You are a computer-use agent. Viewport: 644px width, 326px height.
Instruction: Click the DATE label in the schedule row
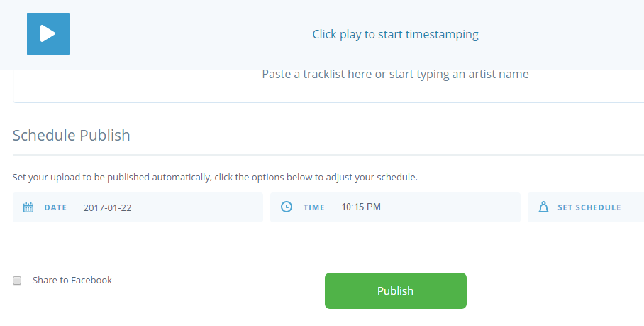coord(55,207)
